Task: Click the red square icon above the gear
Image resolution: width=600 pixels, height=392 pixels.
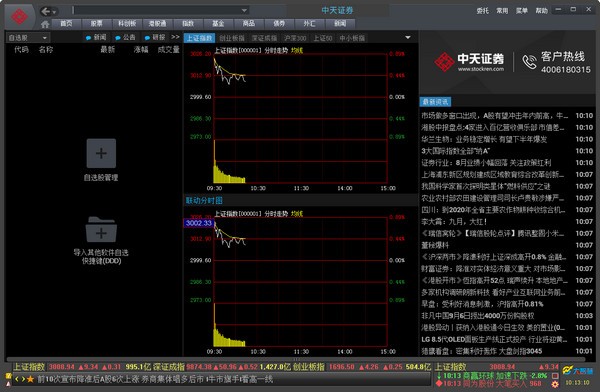Action: (555, 376)
